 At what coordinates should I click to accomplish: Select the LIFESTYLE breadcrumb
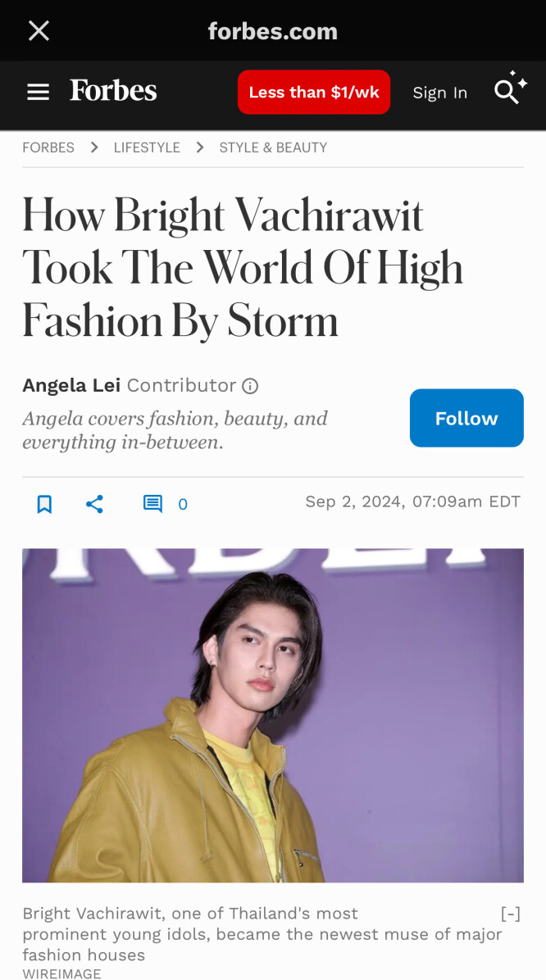coord(147,147)
